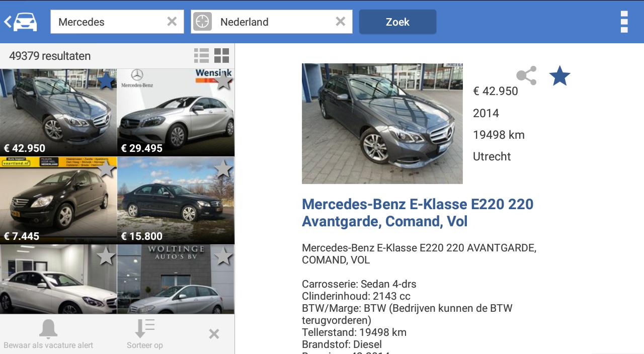Switch to list view

(201, 55)
